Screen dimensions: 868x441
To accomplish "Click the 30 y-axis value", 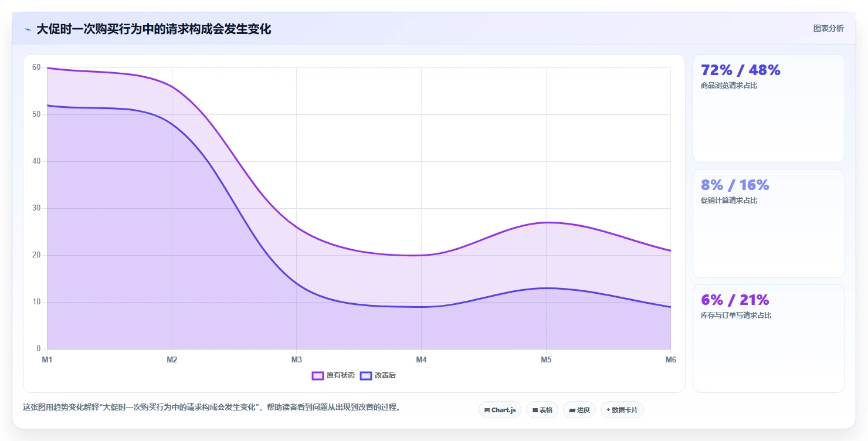I will pyautogui.click(x=36, y=208).
